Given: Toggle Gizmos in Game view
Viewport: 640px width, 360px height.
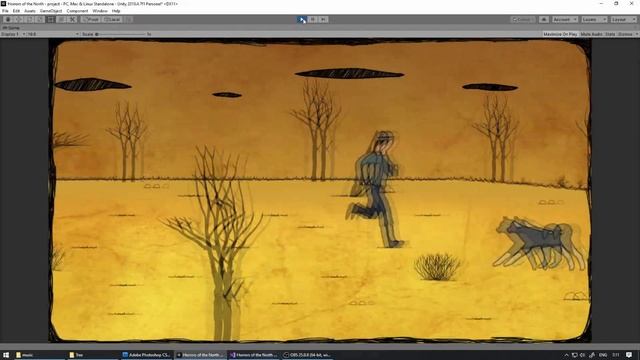Looking at the screenshot, I should (625, 34).
